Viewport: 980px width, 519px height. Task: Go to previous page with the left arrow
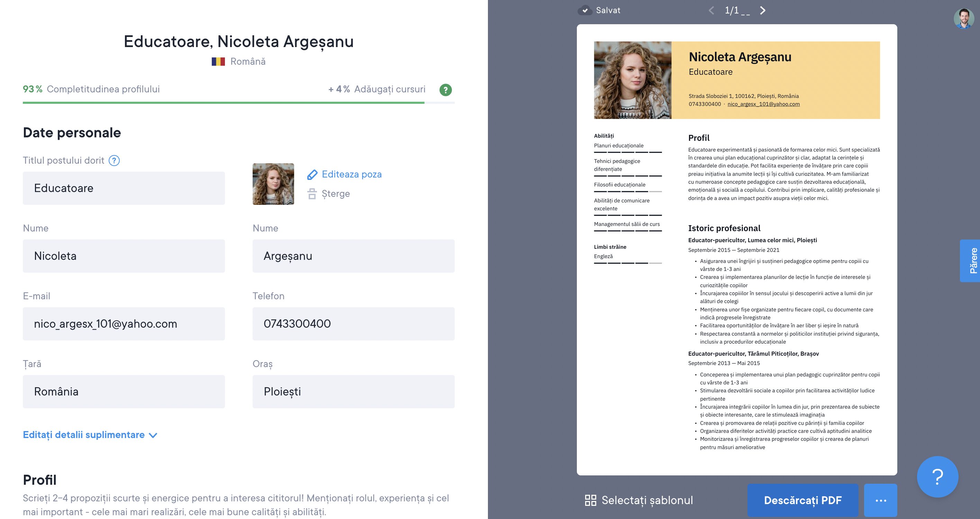coord(711,11)
